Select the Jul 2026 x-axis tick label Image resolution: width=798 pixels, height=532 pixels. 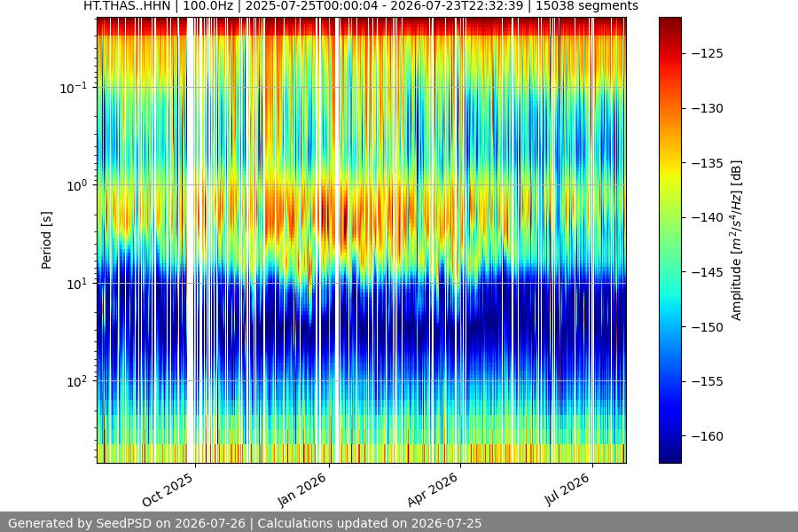(x=567, y=489)
